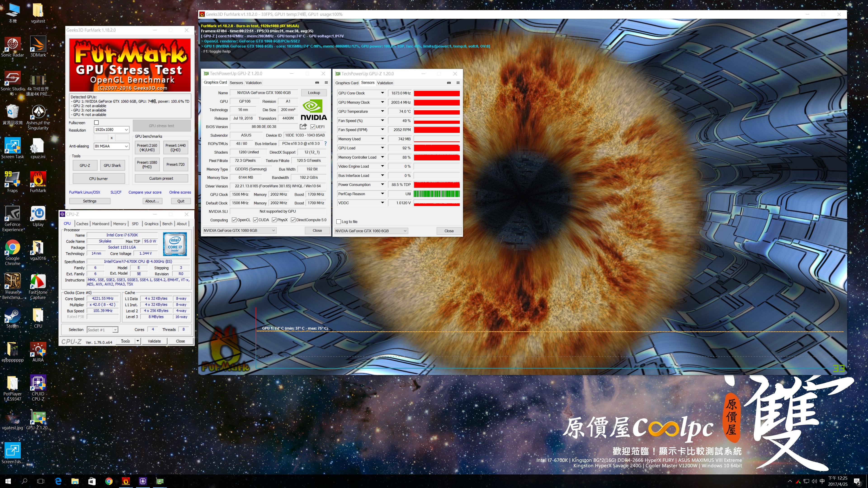
Task: Open Ashes of the Singularity icon
Action: tap(38, 117)
